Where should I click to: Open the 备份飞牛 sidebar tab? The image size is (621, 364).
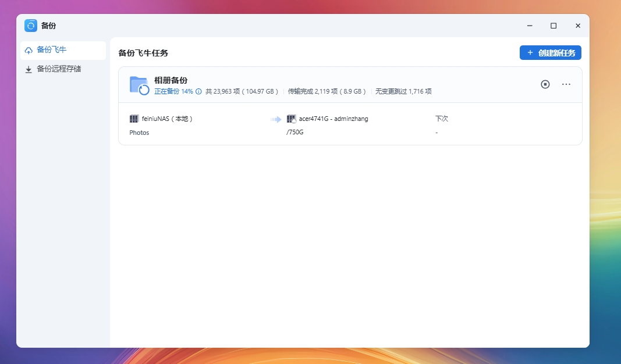tap(63, 50)
